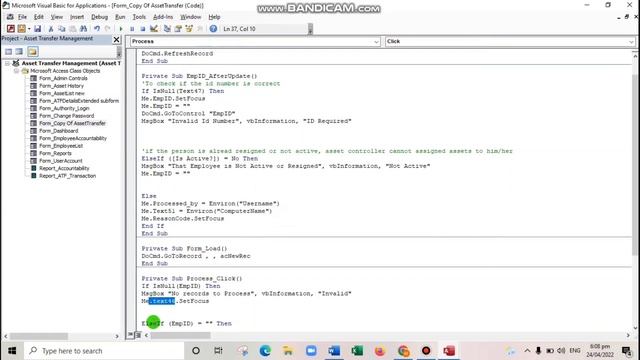Viewport: 640px width, 360px height.
Task: Click the View Microsoft Access toolbar icon
Action: 11,29
